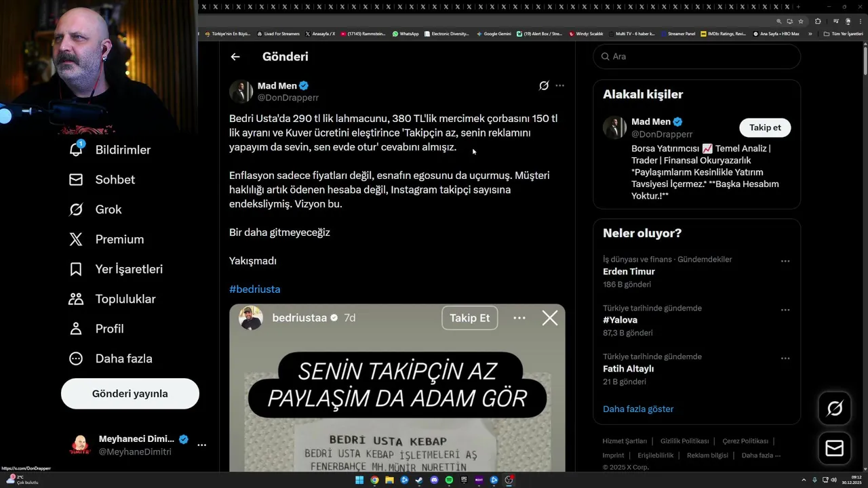Open Topluluklar in the sidebar
This screenshot has width=868, height=488.
113,299
